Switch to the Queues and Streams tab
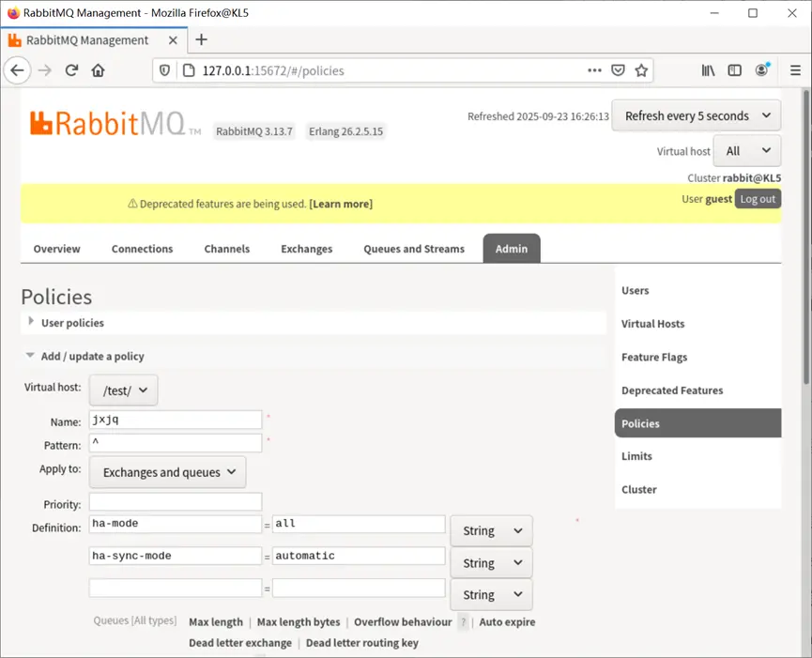This screenshot has height=658, width=812. point(414,249)
